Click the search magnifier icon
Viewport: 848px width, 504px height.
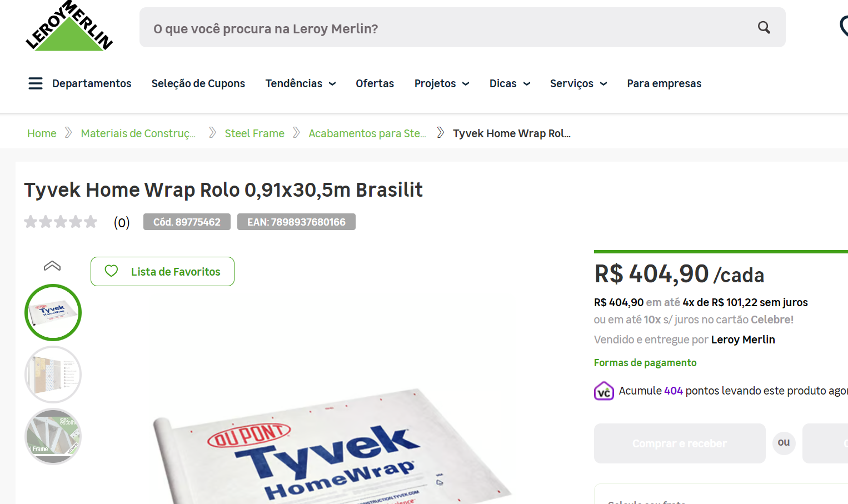pyautogui.click(x=764, y=27)
